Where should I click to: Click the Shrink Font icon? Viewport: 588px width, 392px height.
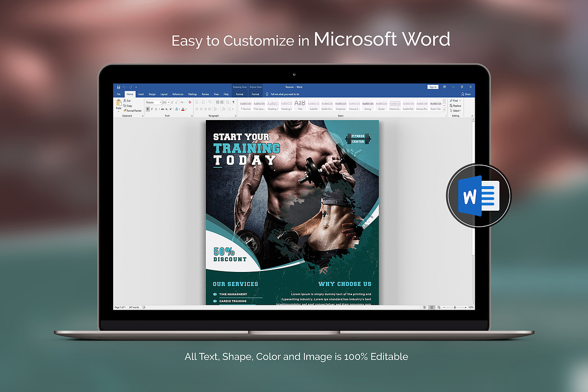(x=176, y=102)
